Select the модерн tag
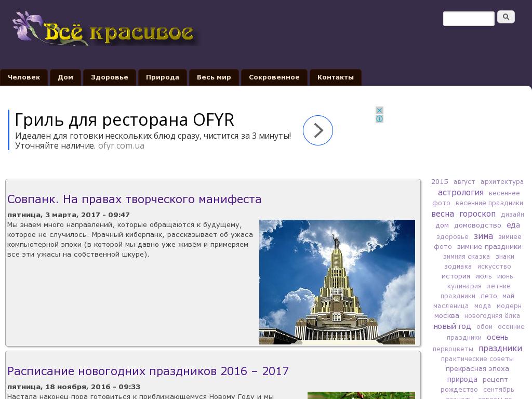Image resolution: width=532 pixels, height=399 pixels. click(x=509, y=306)
